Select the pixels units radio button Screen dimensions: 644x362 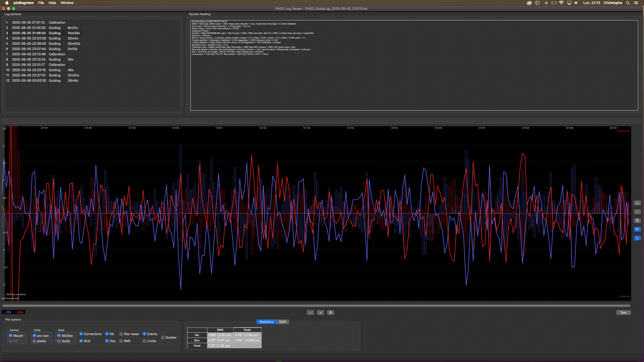35,341
